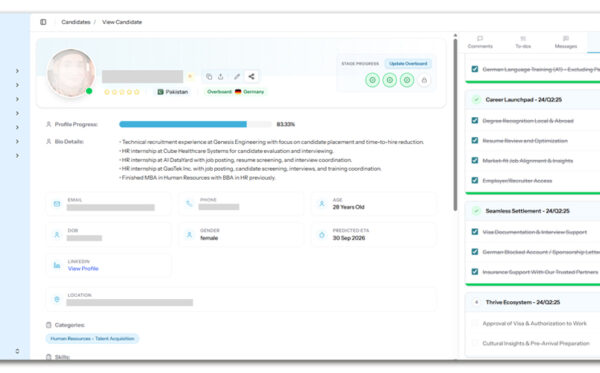
Task: Expand the topmost chevron in left sidebar
Action: pyautogui.click(x=17, y=71)
